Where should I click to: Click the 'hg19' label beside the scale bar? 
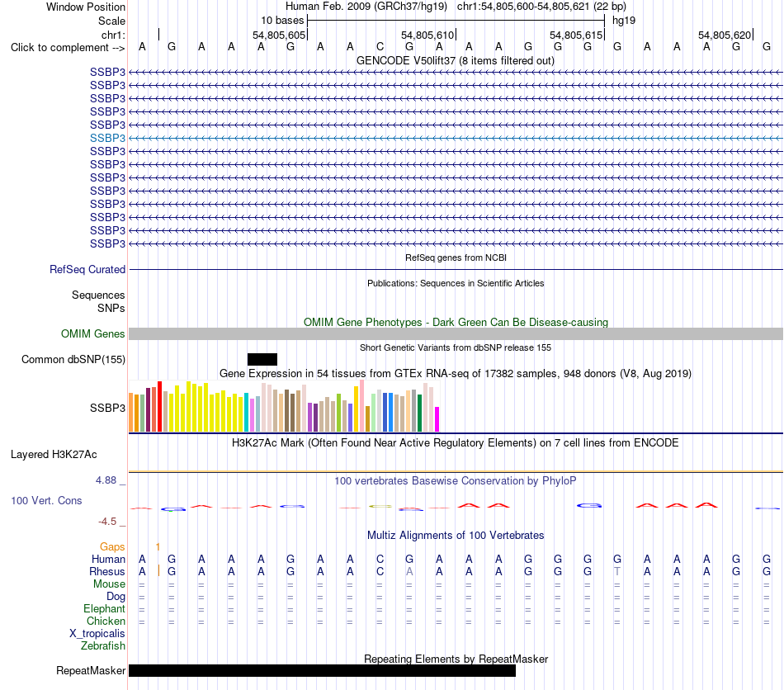pyautogui.click(x=624, y=21)
